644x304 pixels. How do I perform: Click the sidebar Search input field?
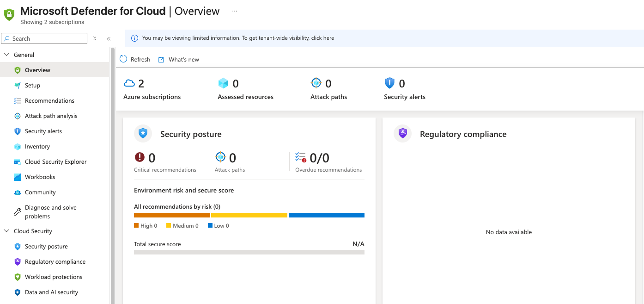(x=44, y=38)
